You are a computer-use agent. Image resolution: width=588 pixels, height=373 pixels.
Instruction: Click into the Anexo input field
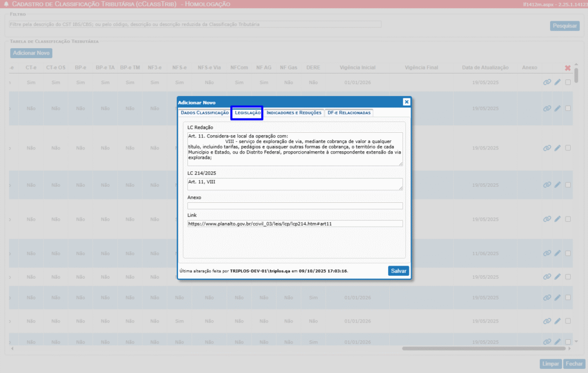click(x=295, y=206)
